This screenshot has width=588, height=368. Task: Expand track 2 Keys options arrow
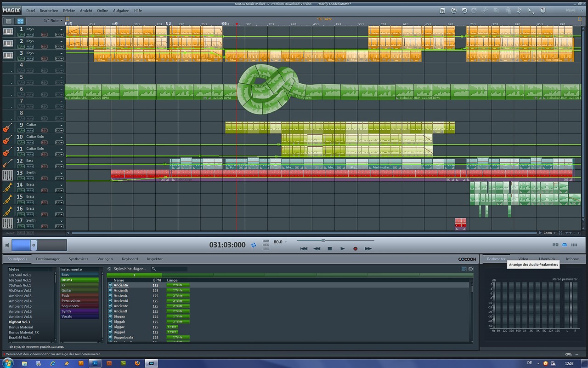(62, 42)
